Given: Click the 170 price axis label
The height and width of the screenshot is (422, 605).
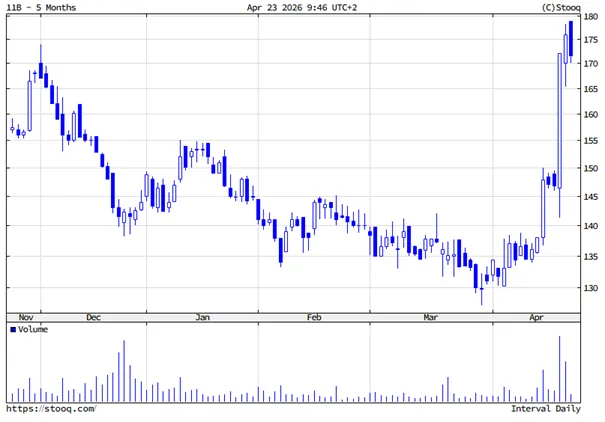Looking at the screenshot, I should coord(591,64).
